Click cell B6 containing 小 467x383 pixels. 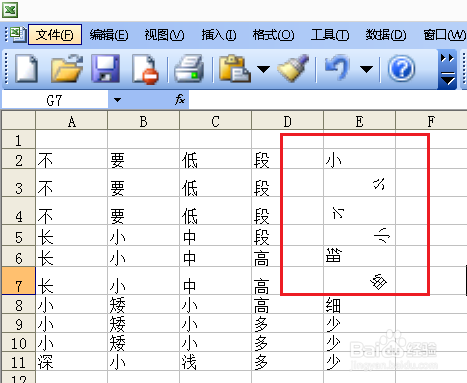(144, 256)
